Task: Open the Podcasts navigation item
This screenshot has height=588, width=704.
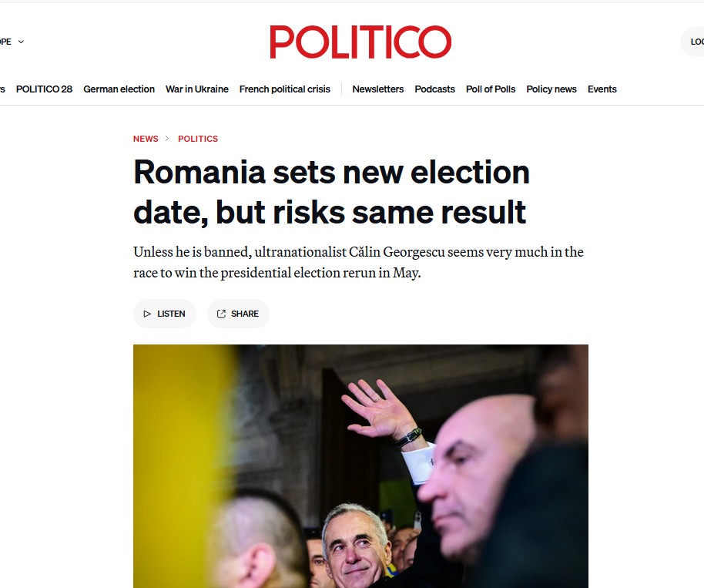Action: coord(434,89)
